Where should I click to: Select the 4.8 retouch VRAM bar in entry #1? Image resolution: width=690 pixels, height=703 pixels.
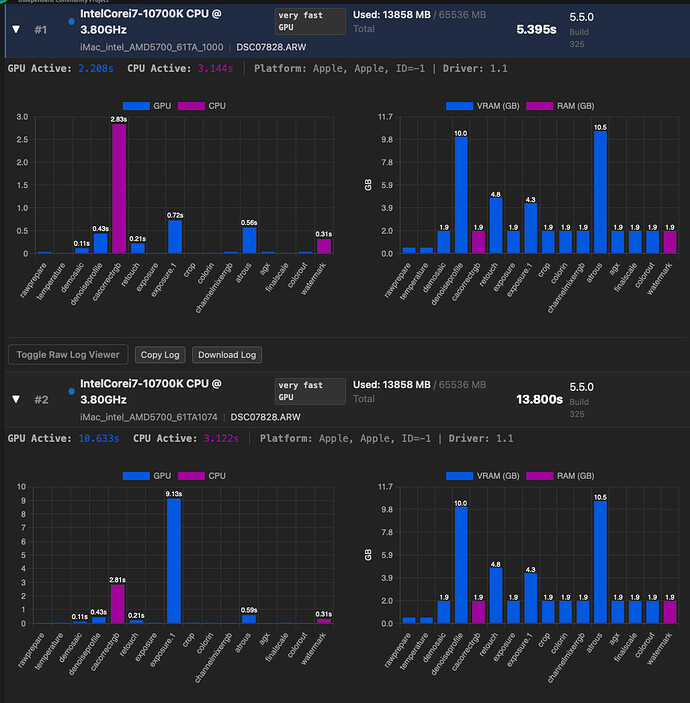(496, 226)
